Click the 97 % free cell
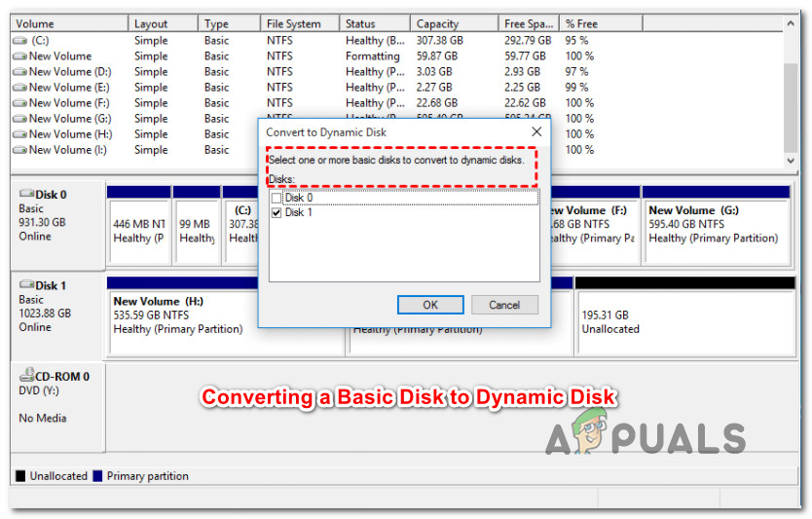The height and width of the screenshot is (519, 812). point(576,71)
